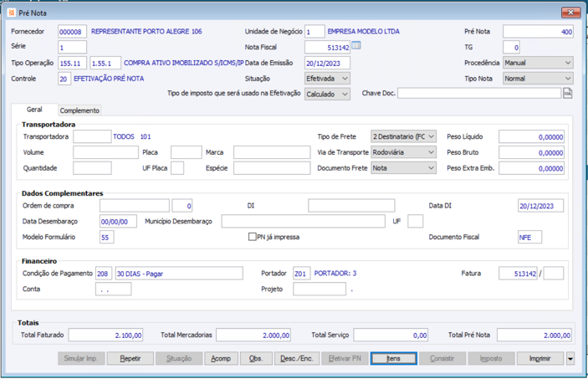Expand the Tipo de Frete dropdown
The image size is (588, 379).
tap(403, 136)
